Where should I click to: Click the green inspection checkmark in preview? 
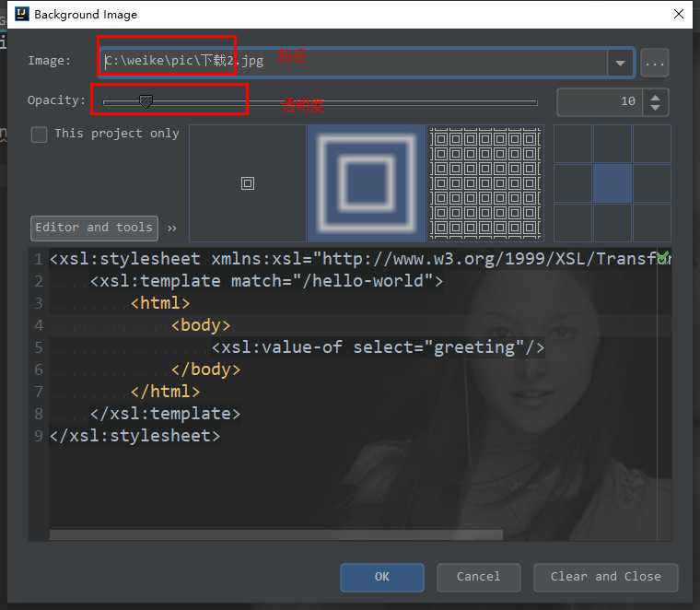pyautogui.click(x=663, y=257)
